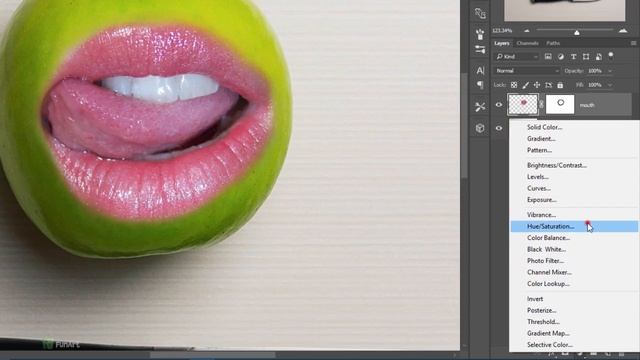Select Color Lookup adjustment
Screen dimensions: 640x360
[x=574, y=283]
